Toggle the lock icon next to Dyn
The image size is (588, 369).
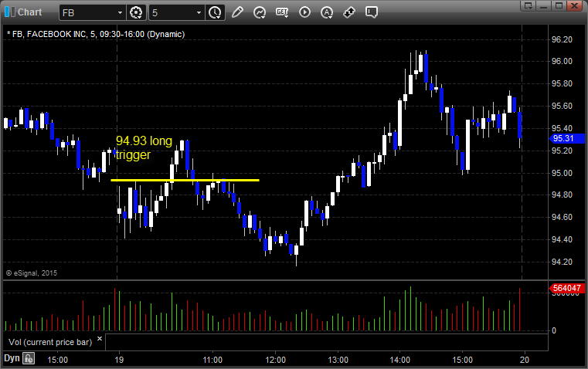tap(29, 358)
